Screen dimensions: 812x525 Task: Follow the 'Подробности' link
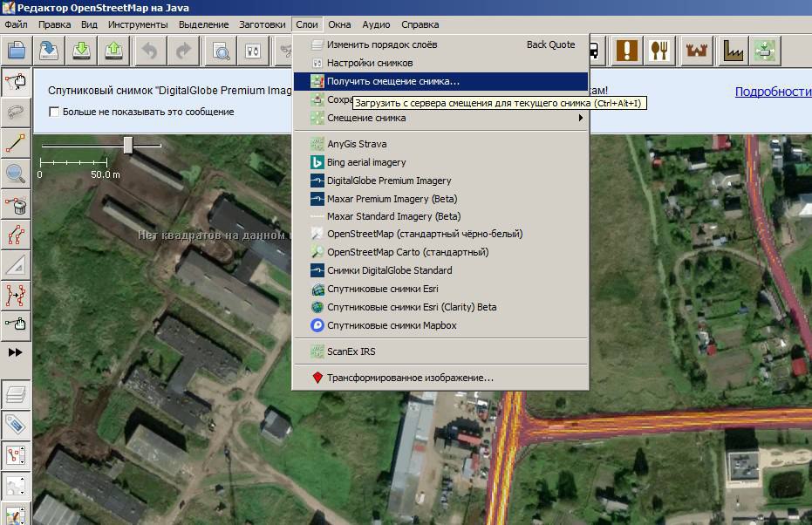click(773, 92)
